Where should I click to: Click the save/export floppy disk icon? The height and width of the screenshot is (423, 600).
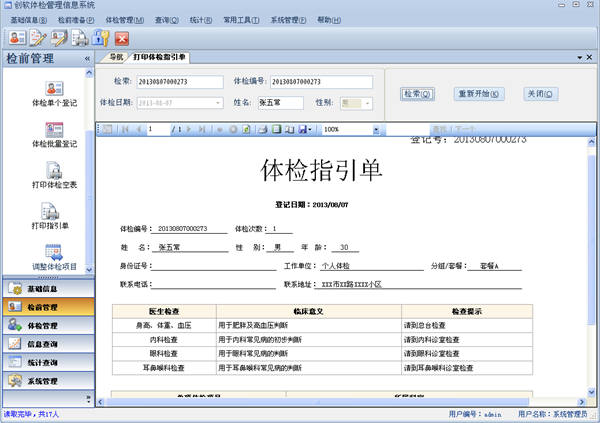(x=303, y=129)
